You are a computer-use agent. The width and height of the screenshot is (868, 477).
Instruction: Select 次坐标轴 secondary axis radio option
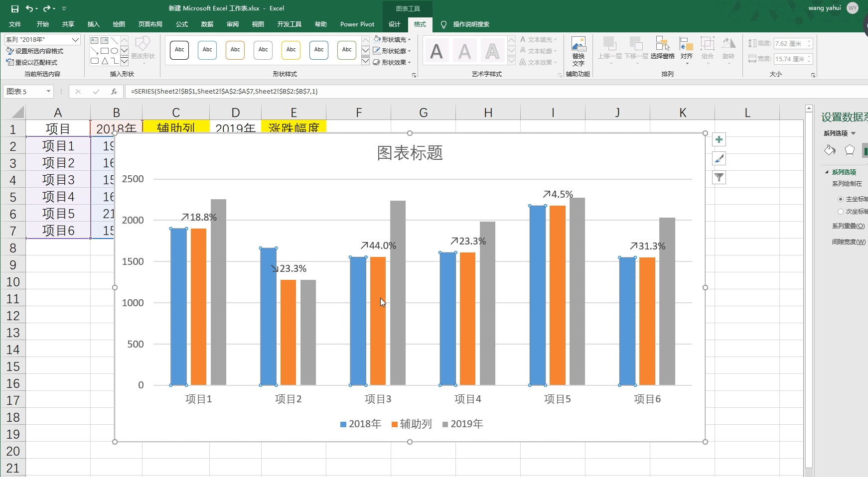[x=841, y=212]
